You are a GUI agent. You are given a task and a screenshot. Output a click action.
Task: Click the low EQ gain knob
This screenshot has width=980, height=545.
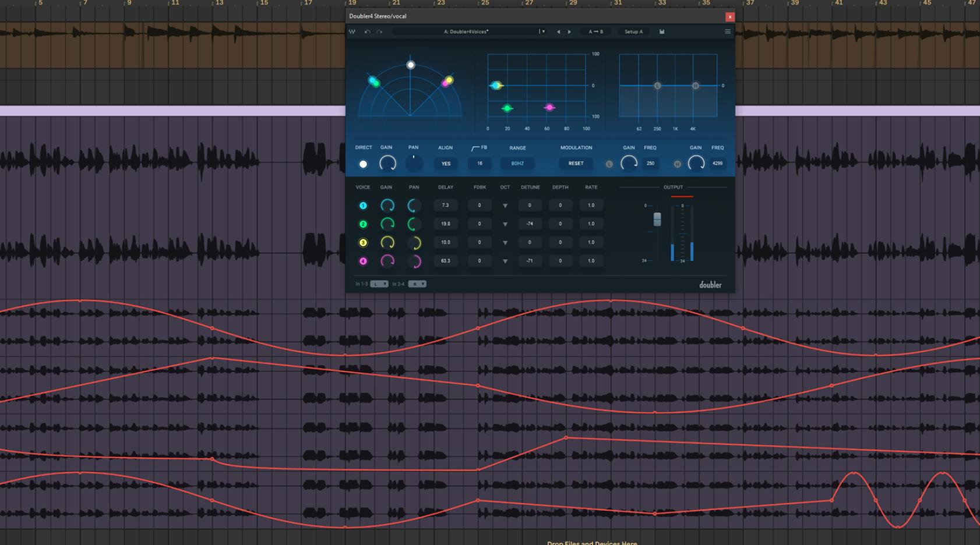(629, 164)
